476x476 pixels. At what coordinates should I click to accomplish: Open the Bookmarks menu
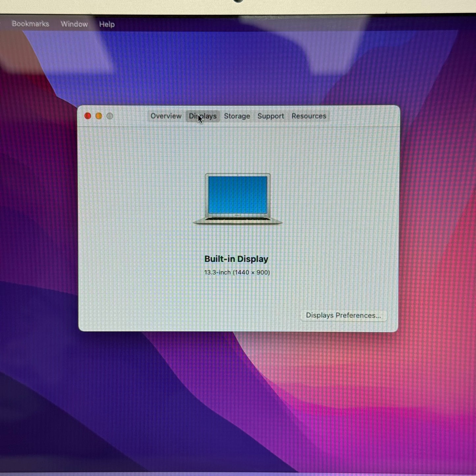[31, 24]
